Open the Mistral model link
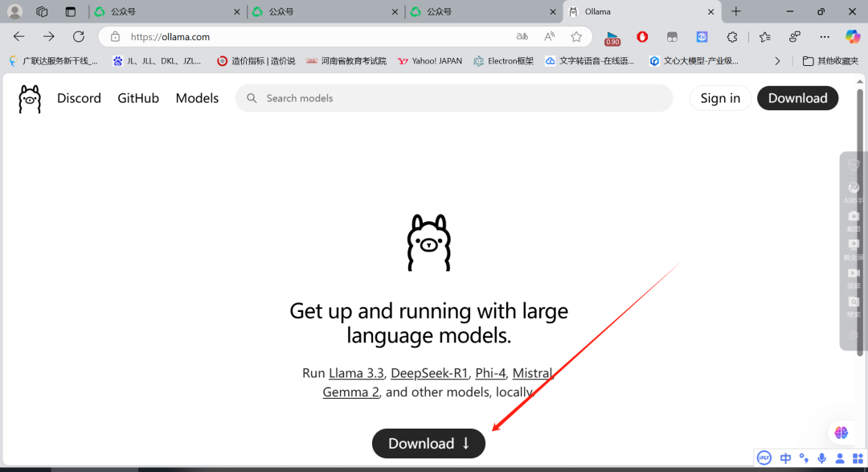The width and height of the screenshot is (868, 472). 532,373
